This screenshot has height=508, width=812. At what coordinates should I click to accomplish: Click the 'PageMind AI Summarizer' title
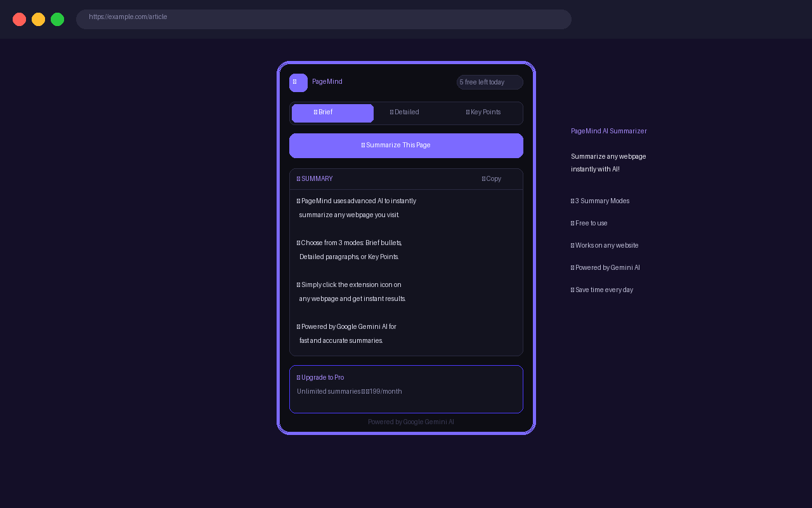(x=609, y=131)
